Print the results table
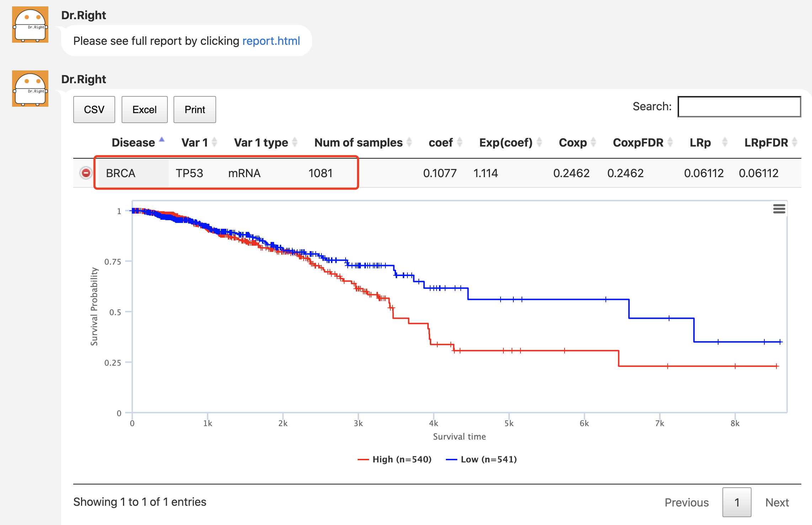Viewport: 812px width, 525px height. [195, 110]
